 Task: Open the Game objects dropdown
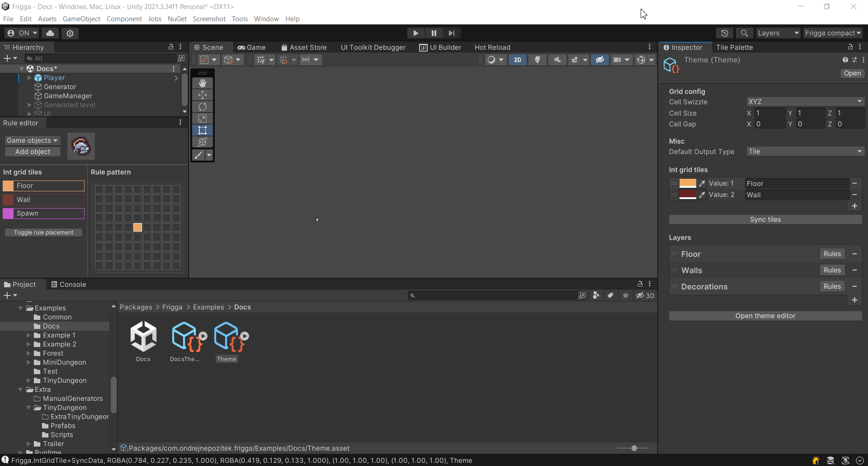(33, 140)
